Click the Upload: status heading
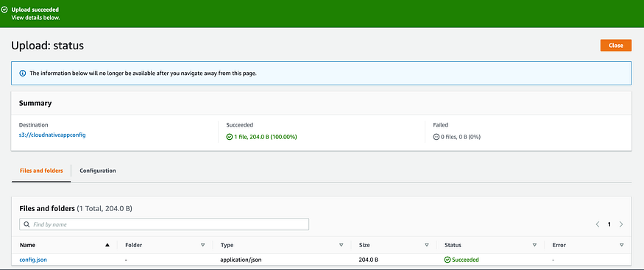Screen dimensions: 644x270 click(48, 46)
